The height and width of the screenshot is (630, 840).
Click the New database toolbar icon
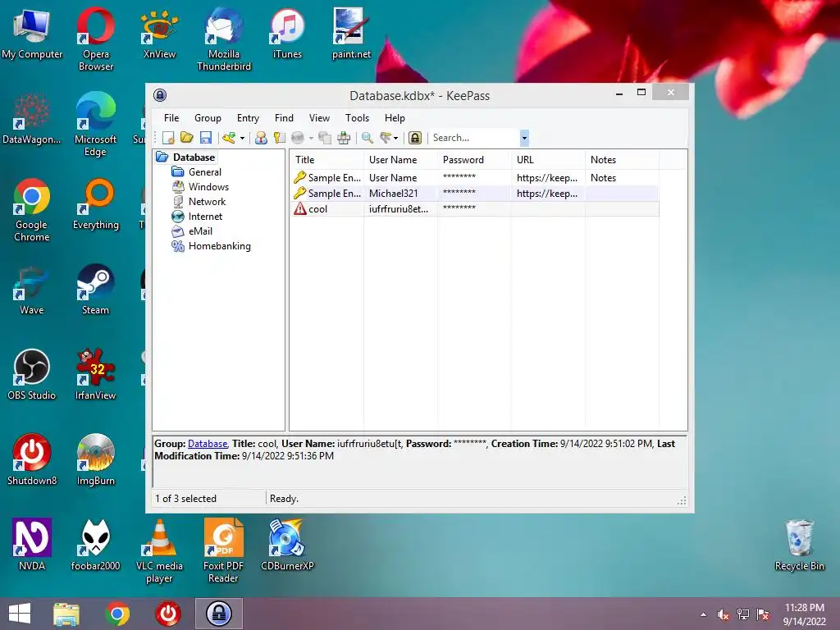(x=168, y=138)
